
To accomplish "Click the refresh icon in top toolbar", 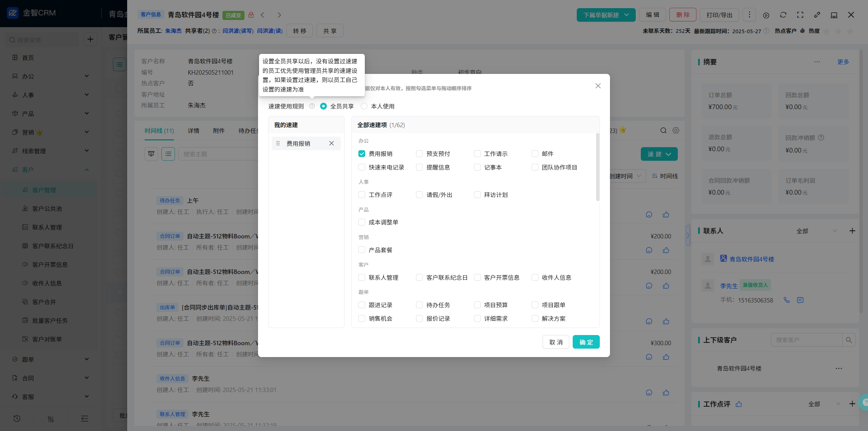I will click(x=783, y=15).
